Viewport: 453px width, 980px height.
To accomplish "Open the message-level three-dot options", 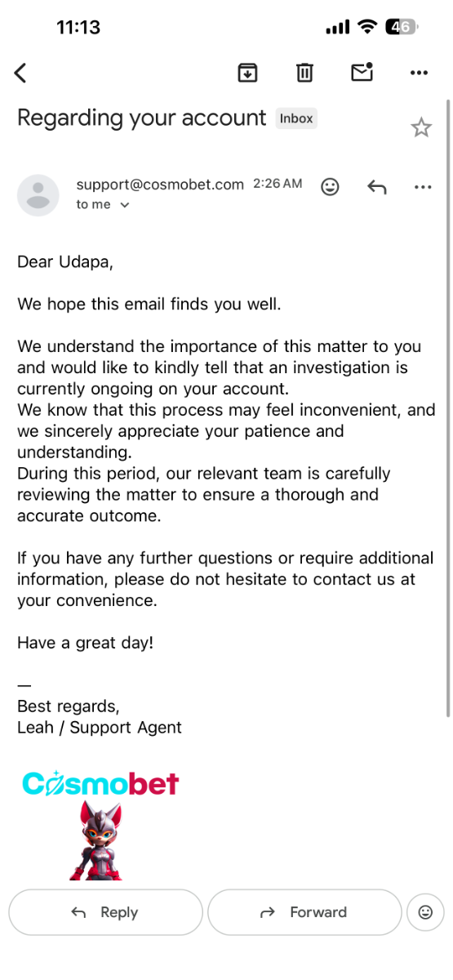I will click(x=423, y=187).
